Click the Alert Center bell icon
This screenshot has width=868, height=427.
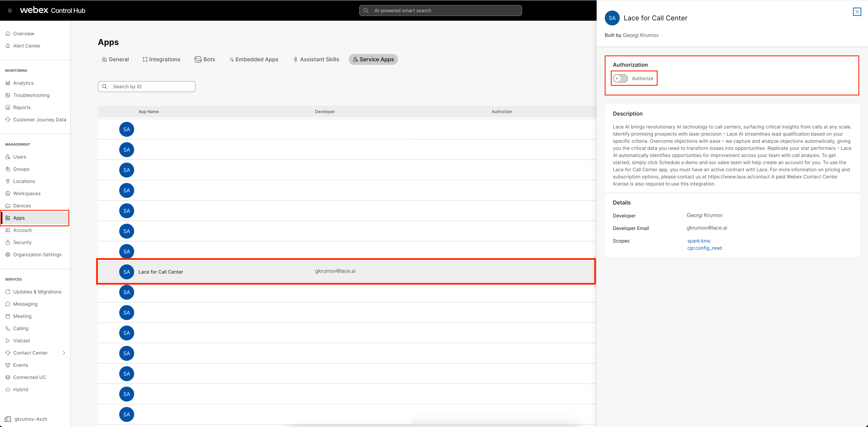pyautogui.click(x=8, y=46)
